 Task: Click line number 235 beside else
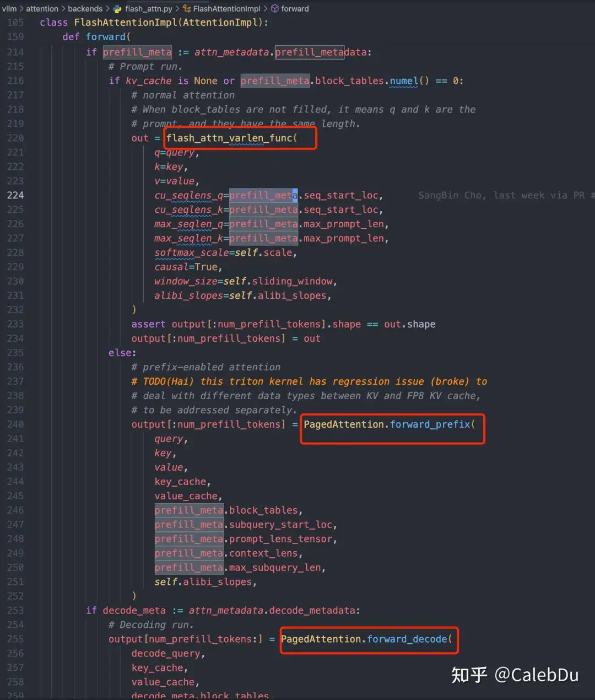click(x=15, y=353)
